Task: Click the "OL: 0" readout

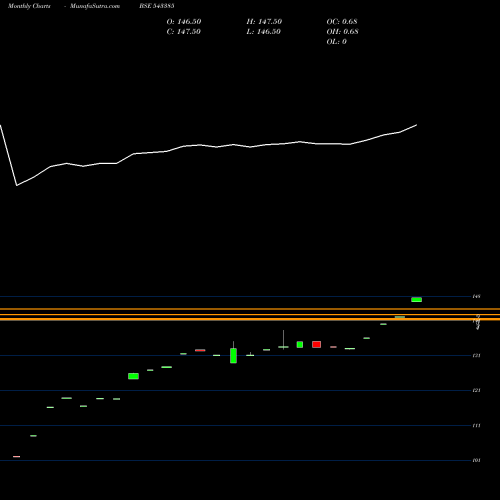Action: tap(336, 42)
